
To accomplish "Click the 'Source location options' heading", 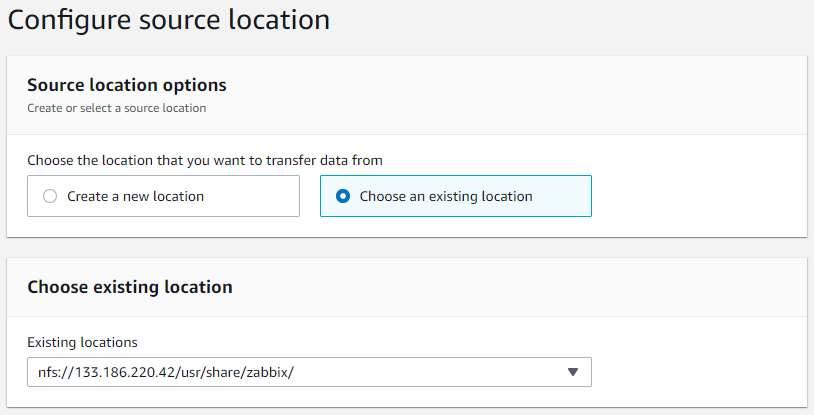I will 127,85.
